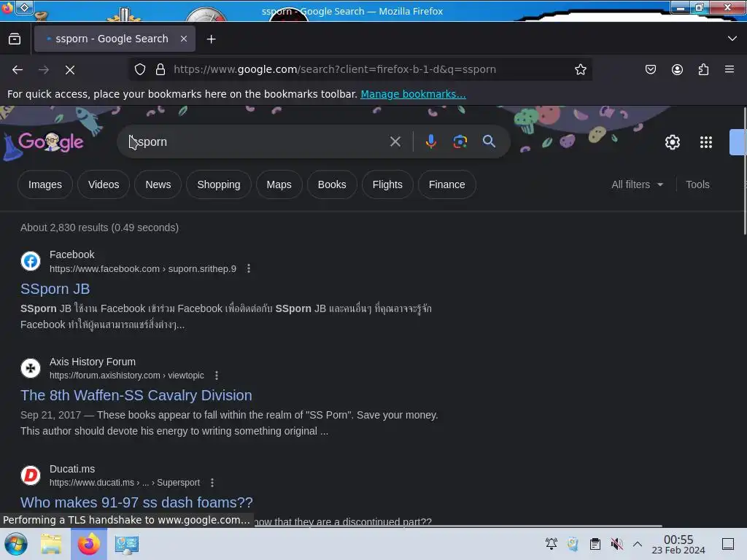Stop the page from loading
The image size is (747, 560).
coord(70,70)
